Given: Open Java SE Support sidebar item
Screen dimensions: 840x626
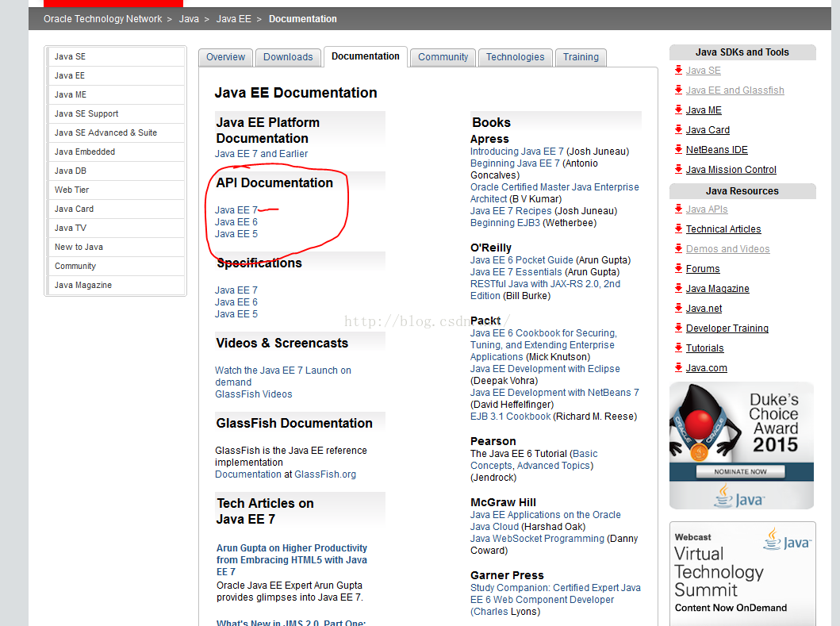Looking at the screenshot, I should (116, 113).
